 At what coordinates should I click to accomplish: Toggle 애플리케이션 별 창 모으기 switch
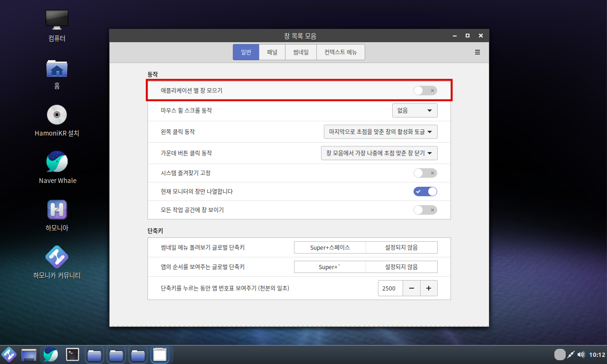(x=425, y=91)
